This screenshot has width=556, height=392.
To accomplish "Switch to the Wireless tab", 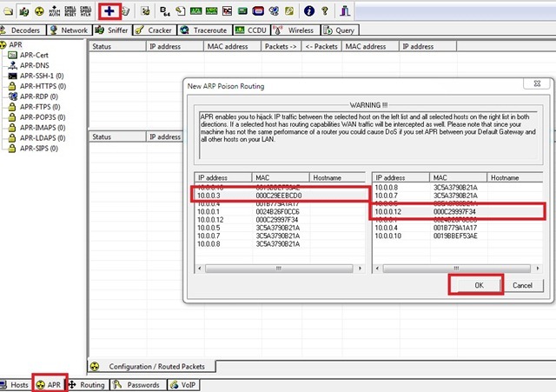I will 295,30.
